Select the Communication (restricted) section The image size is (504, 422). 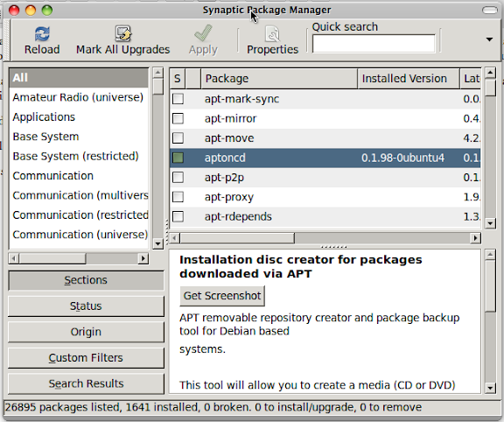point(79,215)
